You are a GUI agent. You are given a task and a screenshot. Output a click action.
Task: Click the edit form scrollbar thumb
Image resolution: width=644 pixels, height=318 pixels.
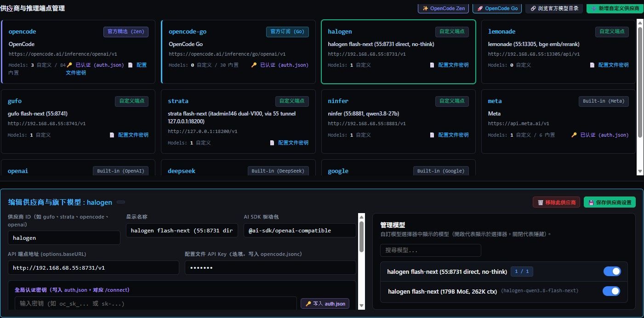point(361,237)
